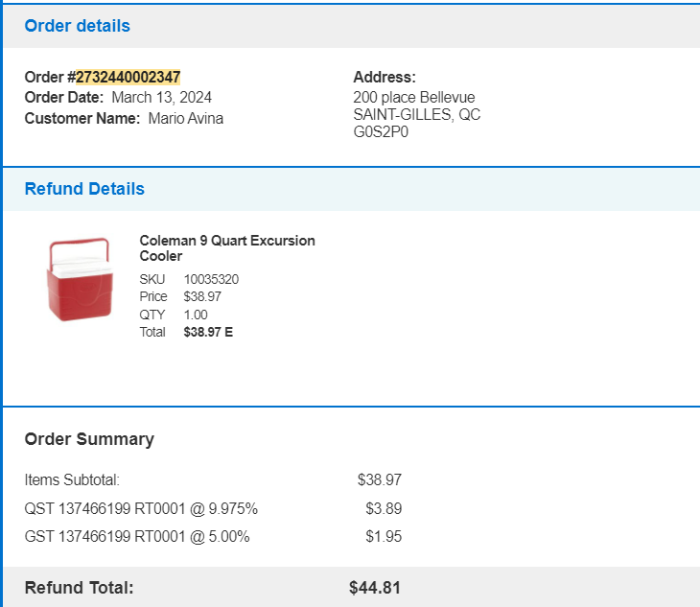The width and height of the screenshot is (700, 607).
Task: Click the SKU number 10035320
Action: (x=211, y=279)
